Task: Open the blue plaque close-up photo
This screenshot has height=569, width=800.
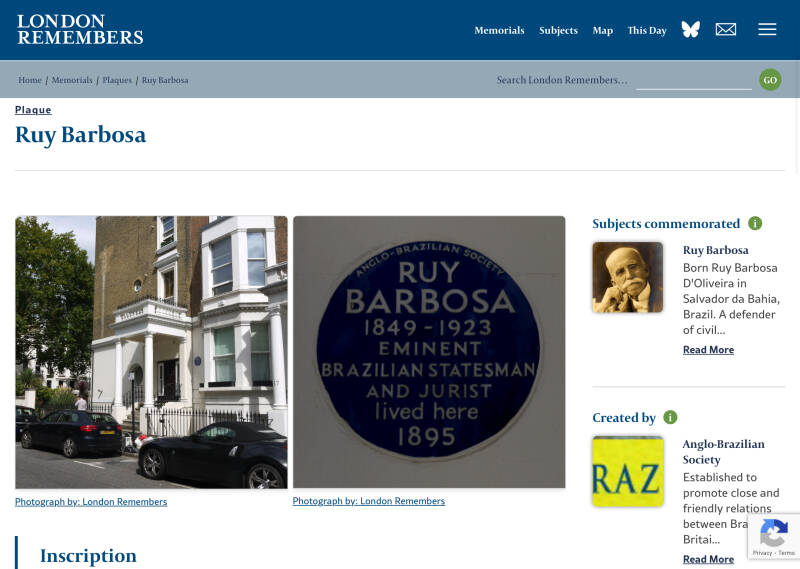Action: [429, 352]
